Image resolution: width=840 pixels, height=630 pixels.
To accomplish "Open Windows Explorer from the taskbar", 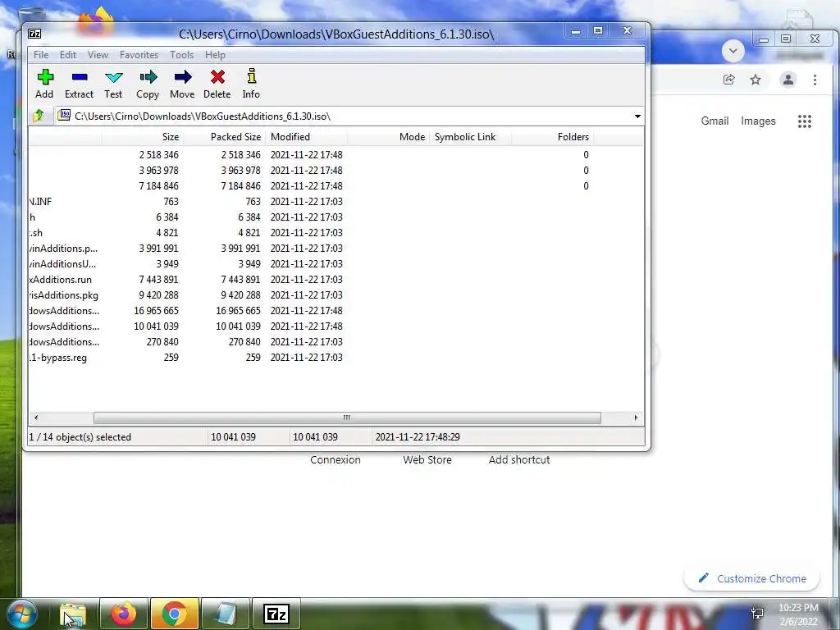I will click(73, 614).
